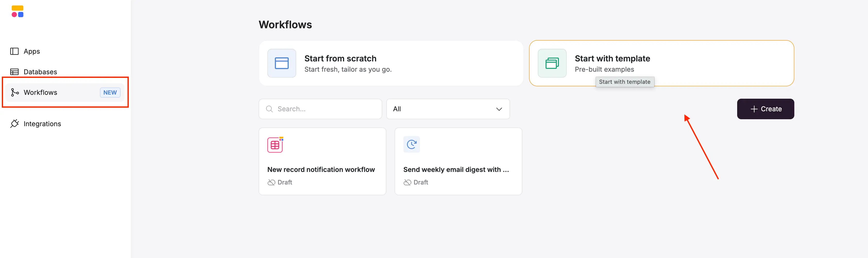The width and height of the screenshot is (868, 258).
Task: Open the All filter dropdown
Action: (448, 109)
